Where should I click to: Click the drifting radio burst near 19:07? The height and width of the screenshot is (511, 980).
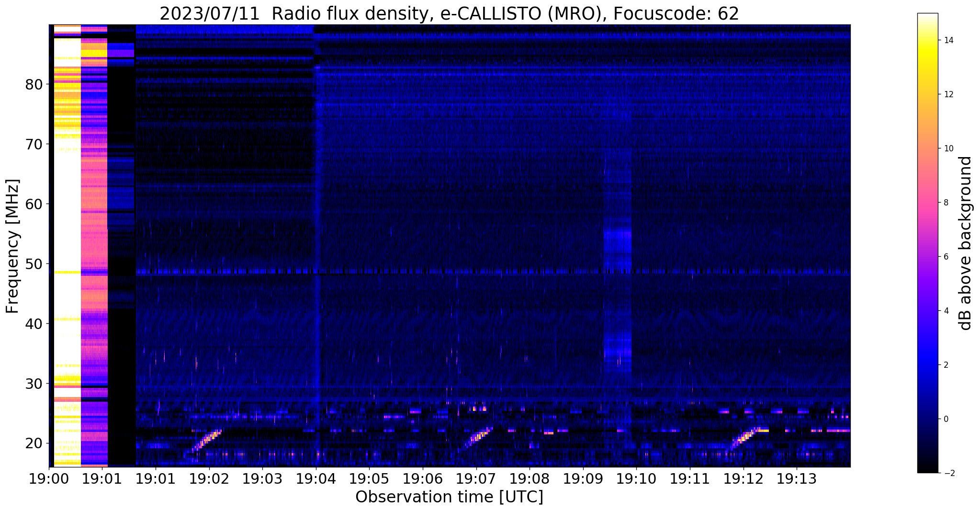[x=479, y=438]
